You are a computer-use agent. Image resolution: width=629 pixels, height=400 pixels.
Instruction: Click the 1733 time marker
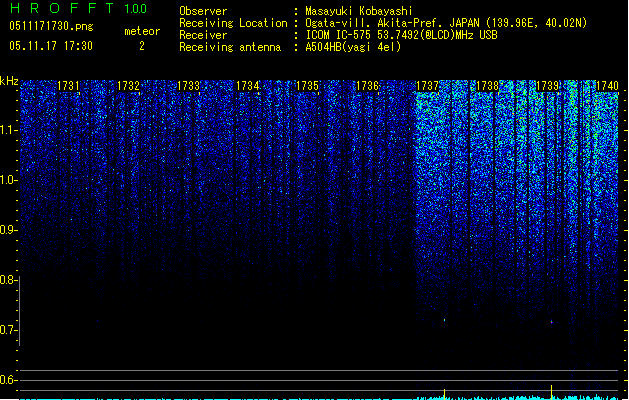(x=188, y=86)
